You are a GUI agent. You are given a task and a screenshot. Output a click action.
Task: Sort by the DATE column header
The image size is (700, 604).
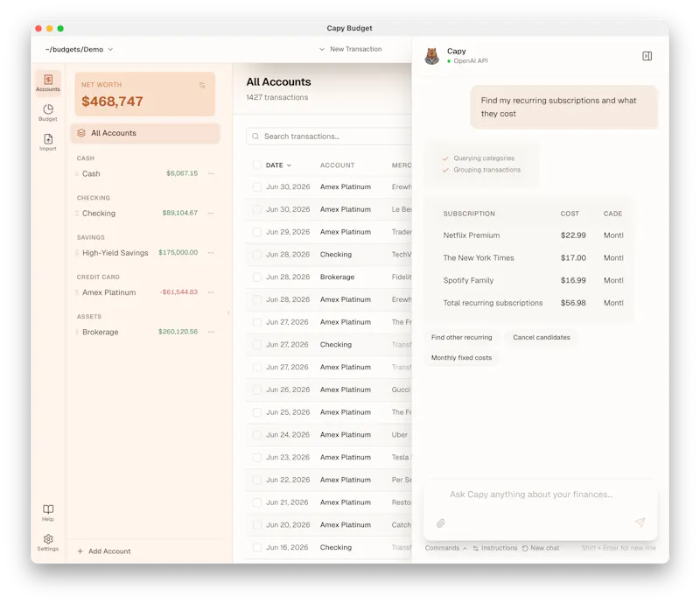coord(278,165)
